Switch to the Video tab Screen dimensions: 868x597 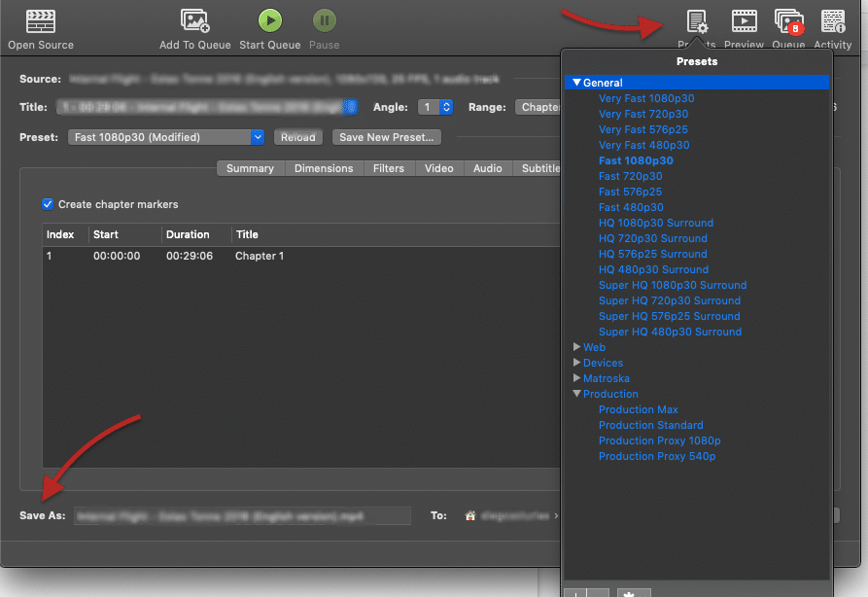coord(439,167)
